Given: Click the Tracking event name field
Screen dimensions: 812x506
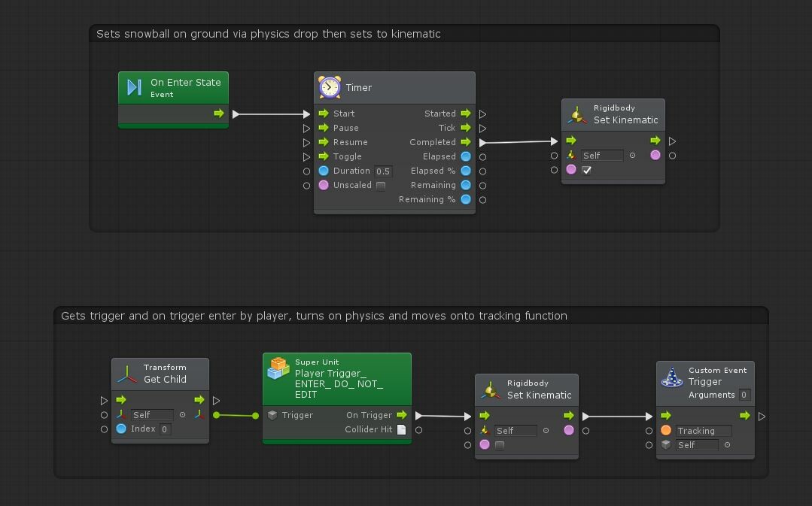Looking at the screenshot, I should click(703, 431).
